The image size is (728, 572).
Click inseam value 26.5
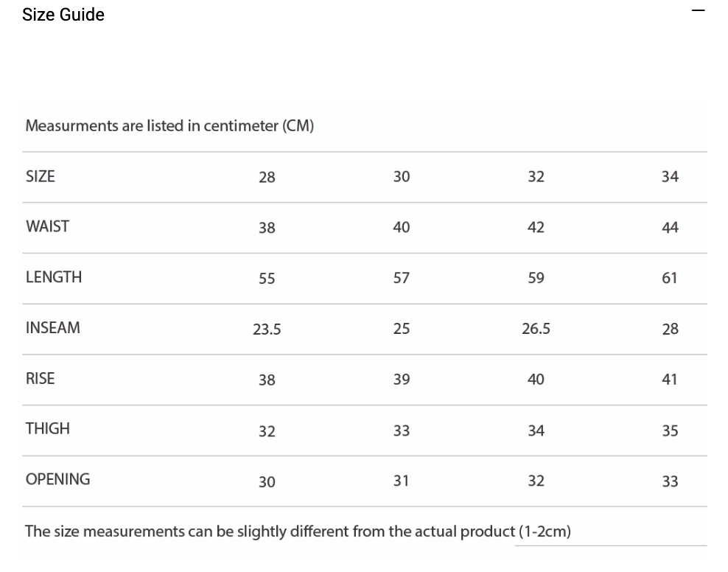coord(536,329)
